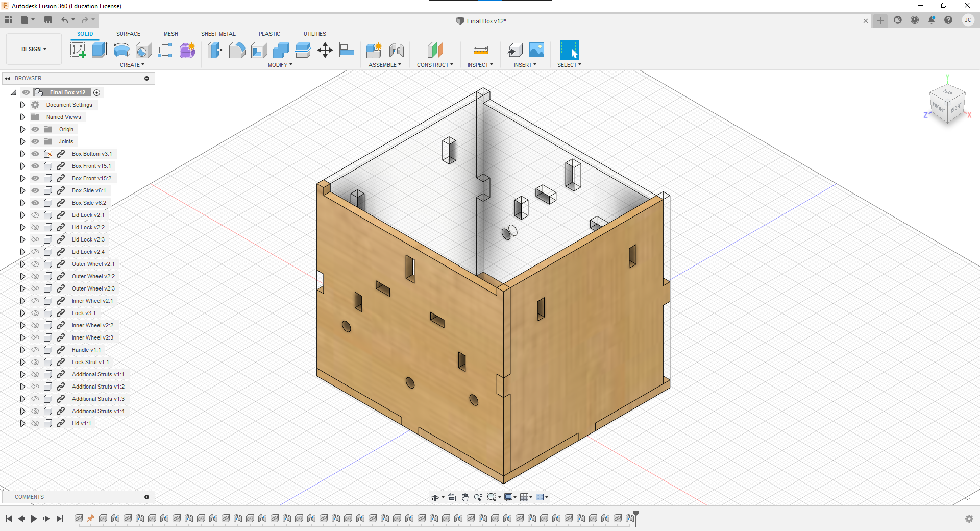The width and height of the screenshot is (980, 531).
Task: Open the Help question mark icon
Action: [x=948, y=20]
